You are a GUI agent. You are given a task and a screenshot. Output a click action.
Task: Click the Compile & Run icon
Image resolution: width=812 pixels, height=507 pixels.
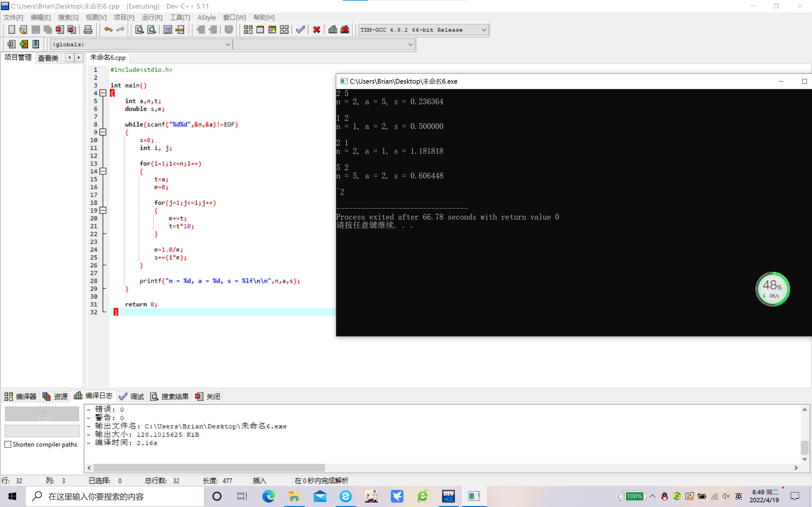tap(272, 30)
